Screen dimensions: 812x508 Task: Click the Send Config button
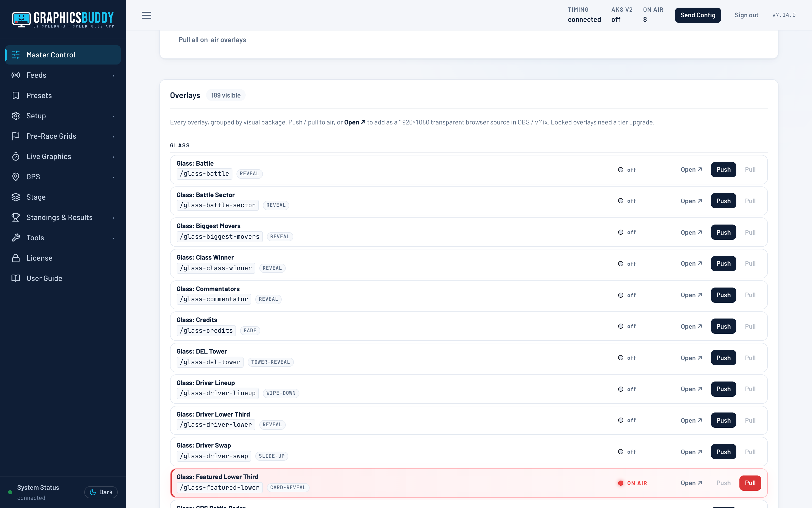point(698,15)
